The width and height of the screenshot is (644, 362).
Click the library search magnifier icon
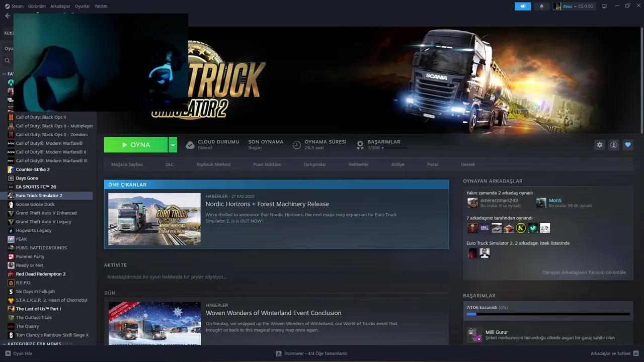[x=7, y=60]
